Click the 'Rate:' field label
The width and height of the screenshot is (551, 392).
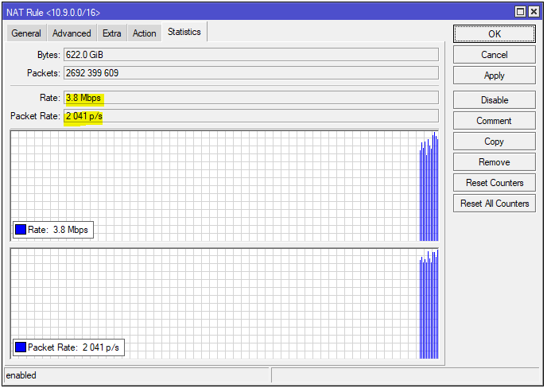click(x=50, y=98)
